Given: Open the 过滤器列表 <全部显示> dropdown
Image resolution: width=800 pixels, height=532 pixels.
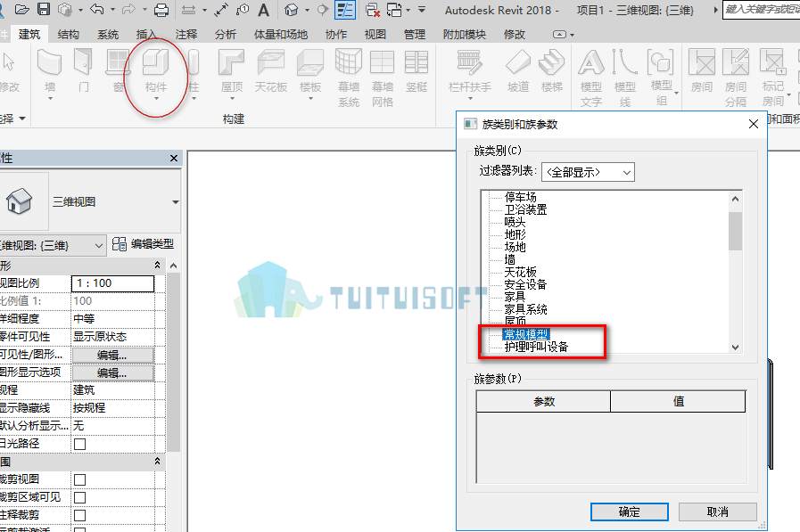Looking at the screenshot, I should coord(588,172).
